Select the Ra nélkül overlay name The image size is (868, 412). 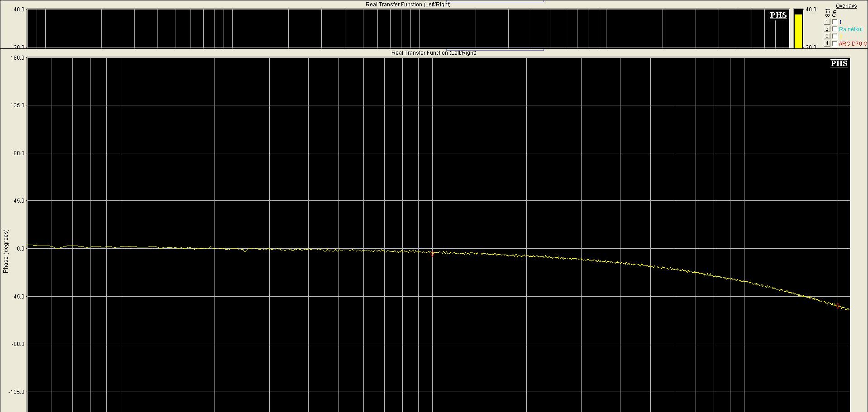(x=850, y=29)
